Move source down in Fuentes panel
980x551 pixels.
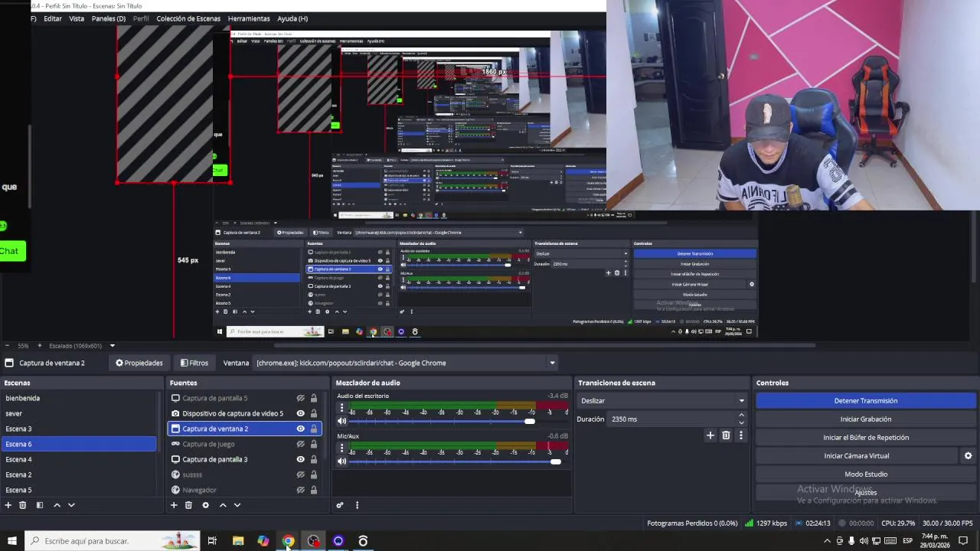(237, 505)
